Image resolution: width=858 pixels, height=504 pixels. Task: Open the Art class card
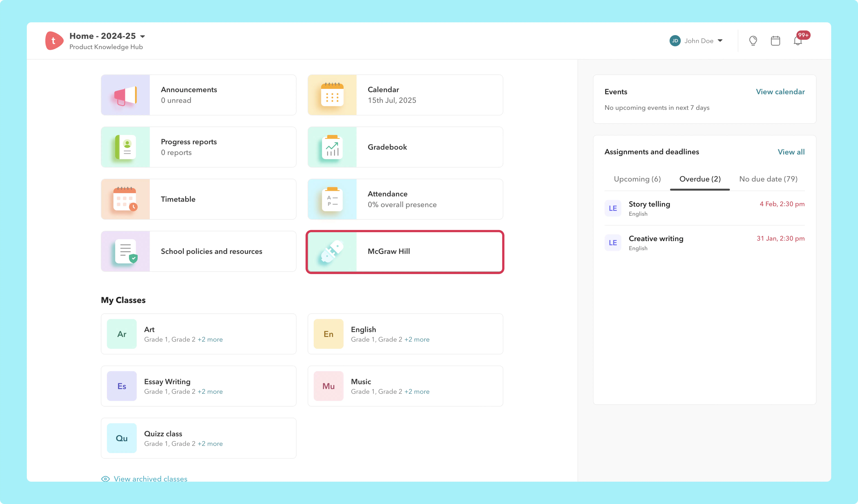click(198, 334)
